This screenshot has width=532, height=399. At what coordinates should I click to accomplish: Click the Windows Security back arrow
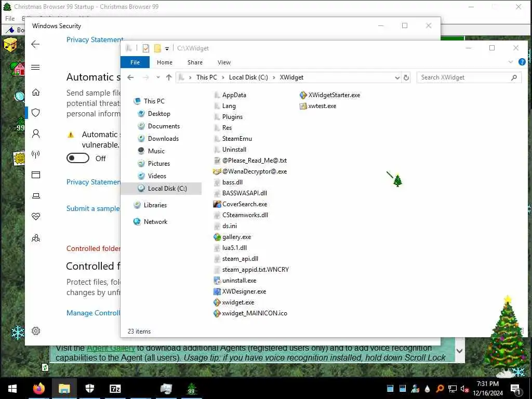pyautogui.click(x=35, y=44)
